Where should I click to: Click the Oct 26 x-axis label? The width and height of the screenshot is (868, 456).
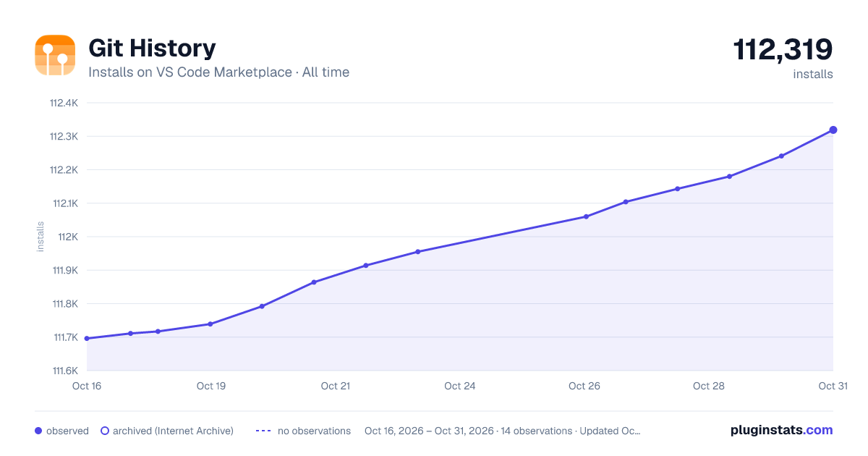pos(584,386)
